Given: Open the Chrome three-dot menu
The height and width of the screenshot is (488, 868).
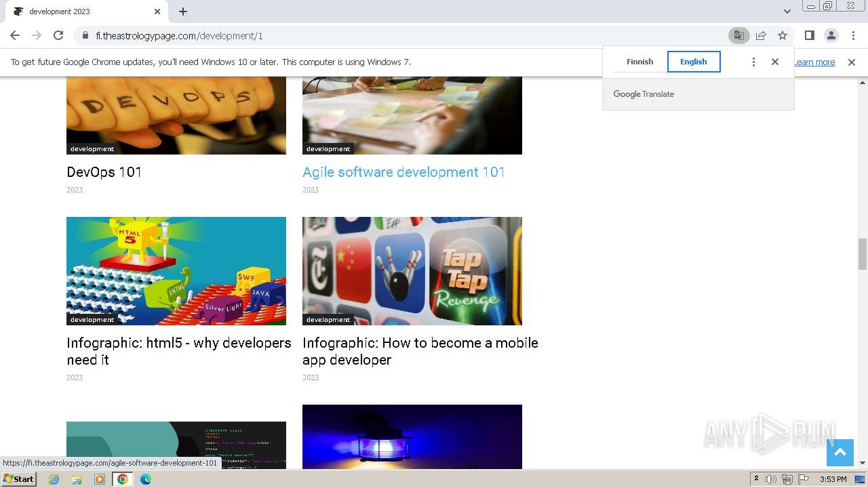Looking at the screenshot, I should [852, 35].
